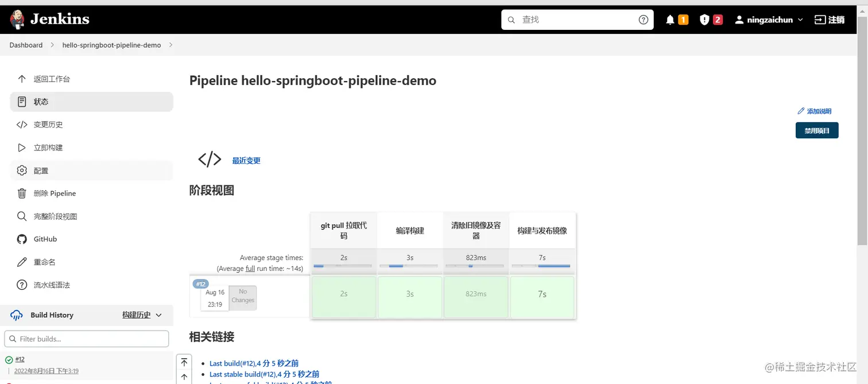The height and width of the screenshot is (384, 868).
Task: Expand the Dashboard breadcrumb chevron
Action: click(52, 45)
